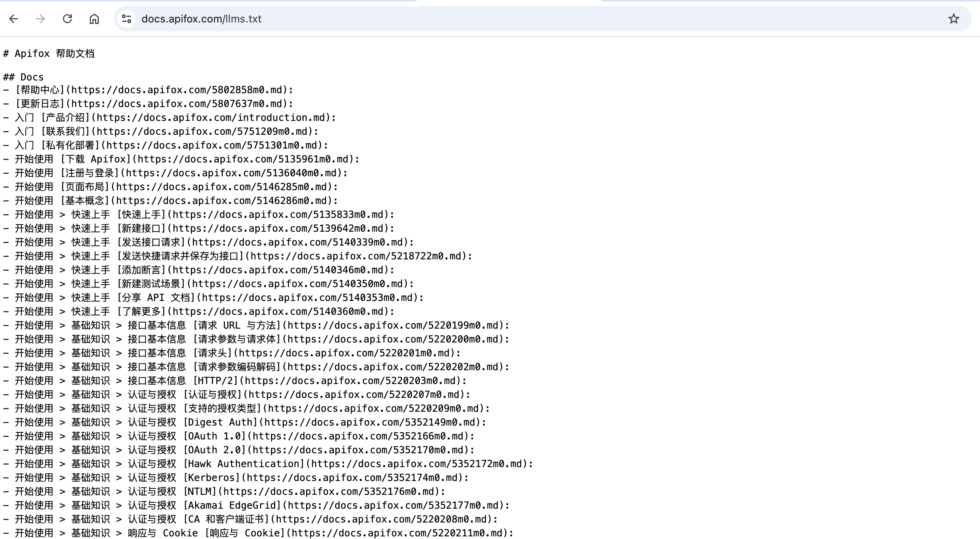The height and width of the screenshot is (539, 980).
Task: Select the [快速上手] 5135833m0.md line
Action: pos(199,214)
